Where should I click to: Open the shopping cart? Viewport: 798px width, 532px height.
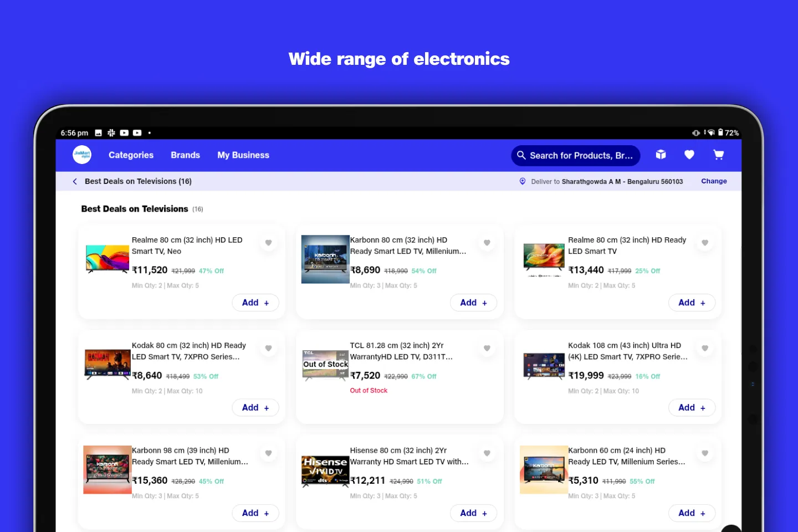[718, 155]
